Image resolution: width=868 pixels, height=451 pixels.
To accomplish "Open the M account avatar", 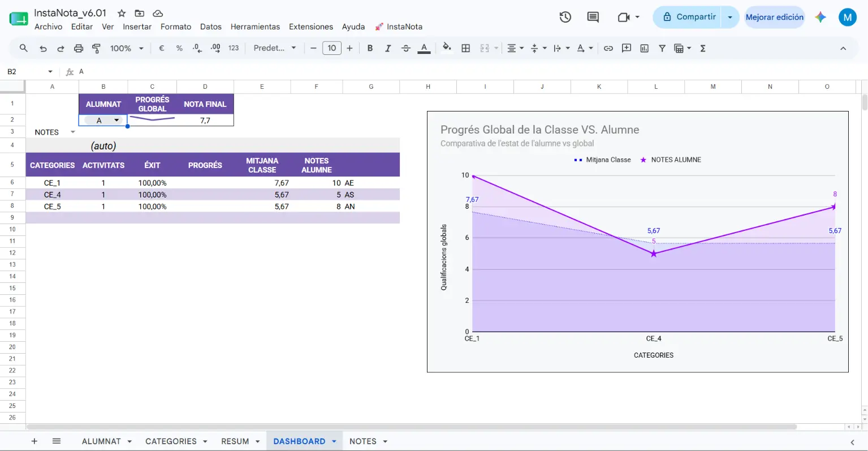I will pos(847,17).
